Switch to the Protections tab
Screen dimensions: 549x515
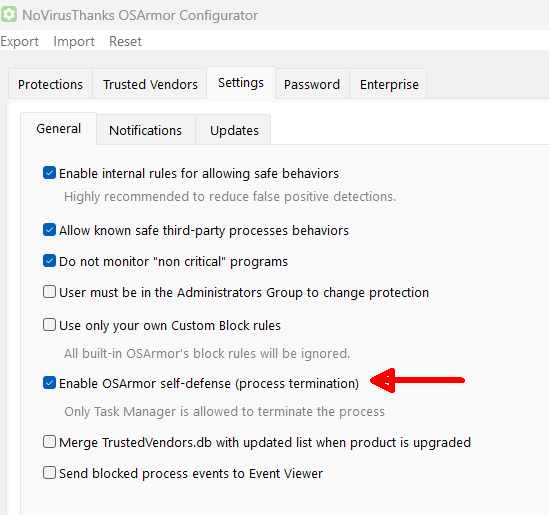pyautogui.click(x=50, y=84)
